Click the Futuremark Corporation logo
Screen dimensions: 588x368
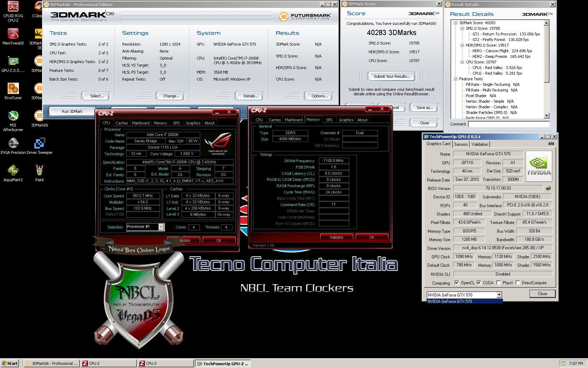(305, 16)
